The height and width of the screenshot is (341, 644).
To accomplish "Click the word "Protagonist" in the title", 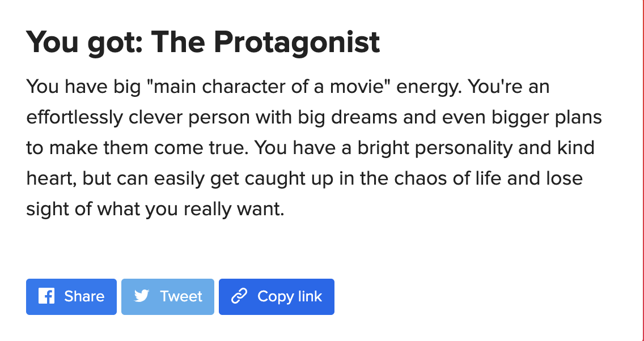I will pyautogui.click(x=297, y=42).
